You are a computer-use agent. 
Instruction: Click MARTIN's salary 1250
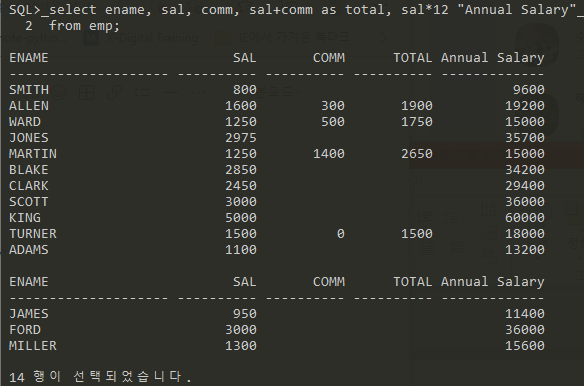coord(241,154)
